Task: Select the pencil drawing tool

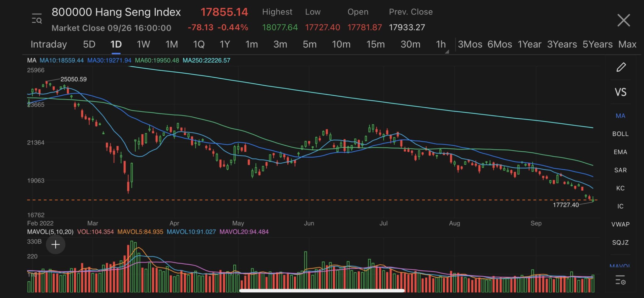Action: pyautogui.click(x=621, y=67)
